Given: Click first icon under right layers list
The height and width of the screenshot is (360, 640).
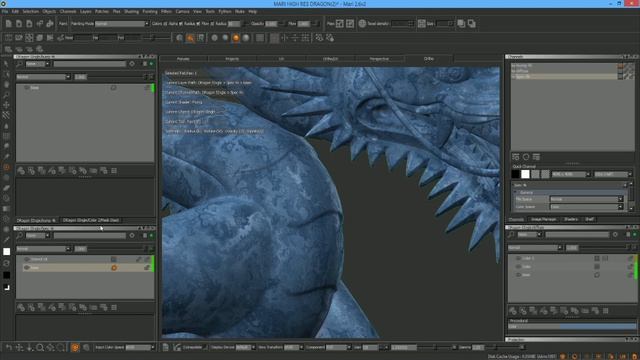Looking at the screenshot, I should point(513,311).
